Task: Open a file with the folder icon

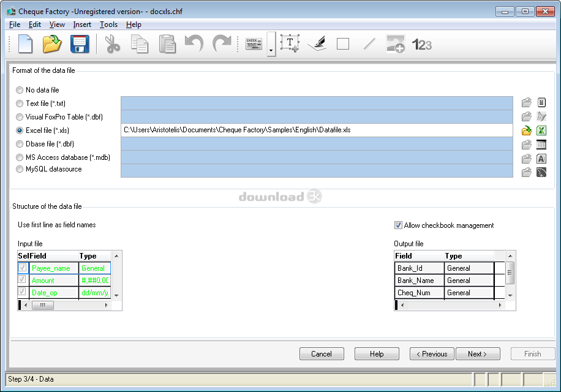Action: click(52, 44)
